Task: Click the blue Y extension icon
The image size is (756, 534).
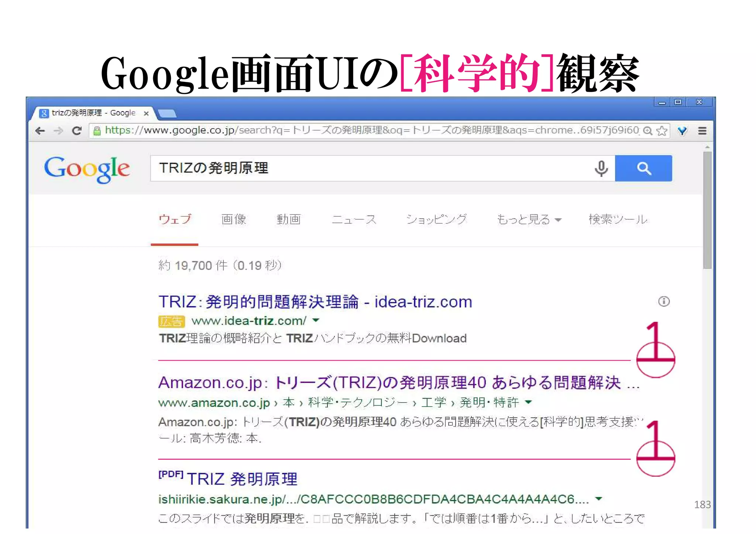Action: point(682,131)
